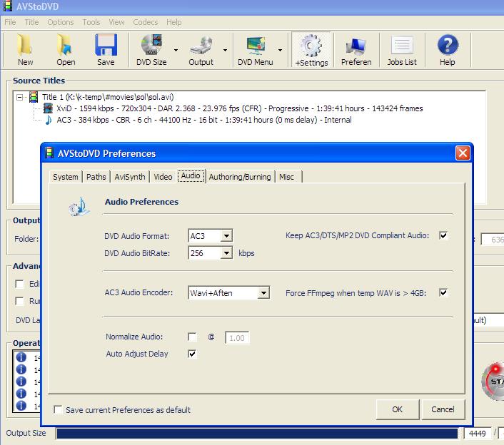The width and height of the screenshot is (504, 445).
Task: Toggle the Edi... checkbox in Advanced section
Action: 19,284
